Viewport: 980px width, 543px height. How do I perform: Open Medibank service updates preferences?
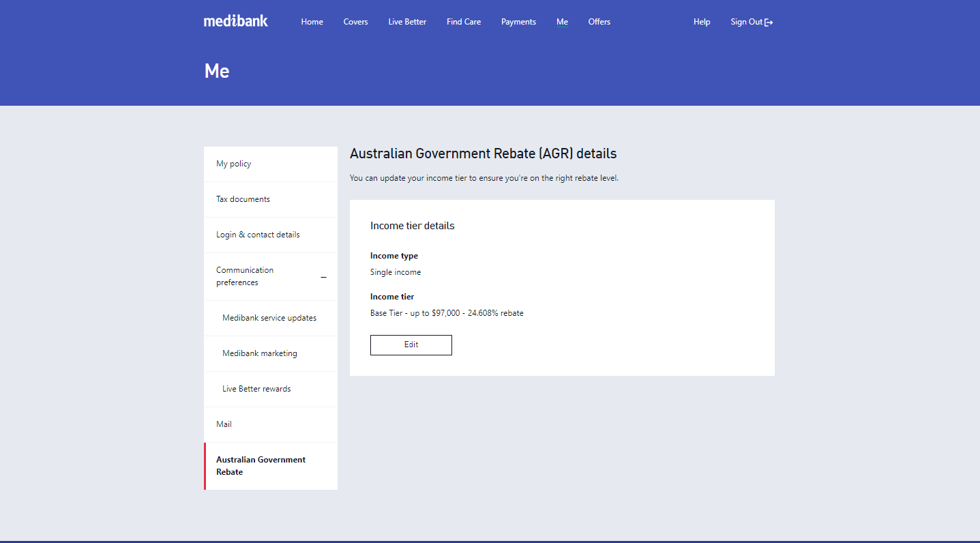(x=271, y=319)
